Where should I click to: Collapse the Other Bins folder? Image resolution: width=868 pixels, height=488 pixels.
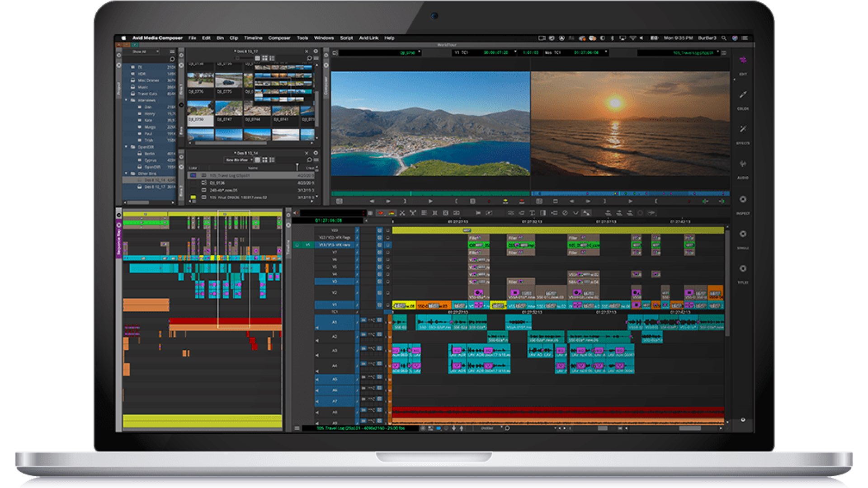pos(126,174)
